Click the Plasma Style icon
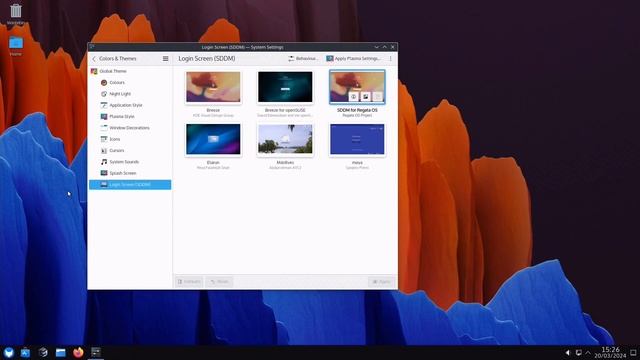 [104, 116]
